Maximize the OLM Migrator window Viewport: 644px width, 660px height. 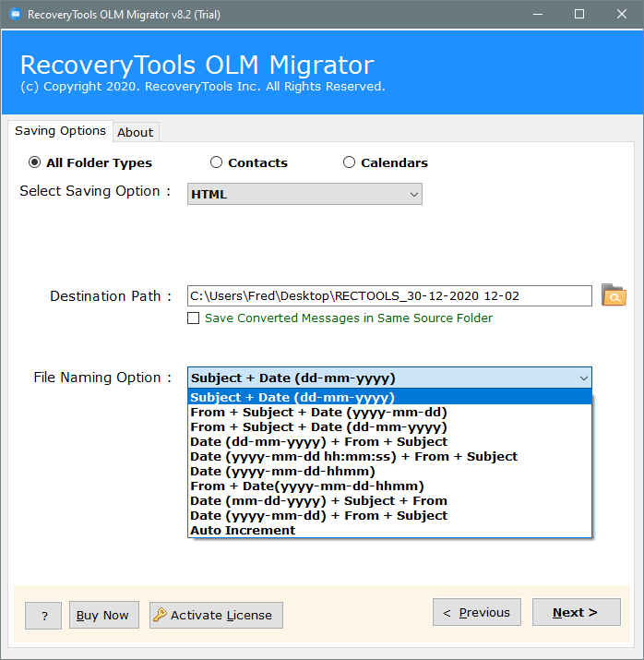pos(579,15)
